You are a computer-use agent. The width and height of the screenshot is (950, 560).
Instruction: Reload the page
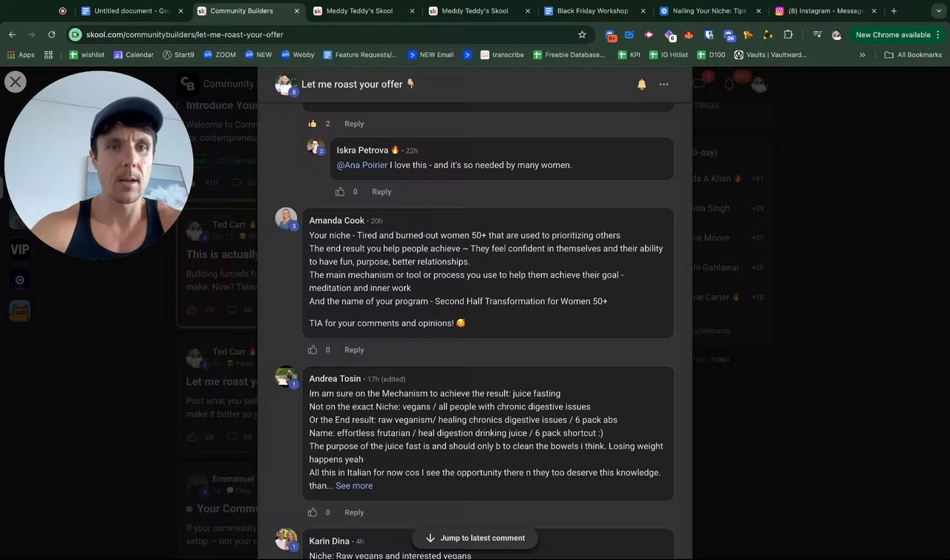pyautogui.click(x=51, y=35)
